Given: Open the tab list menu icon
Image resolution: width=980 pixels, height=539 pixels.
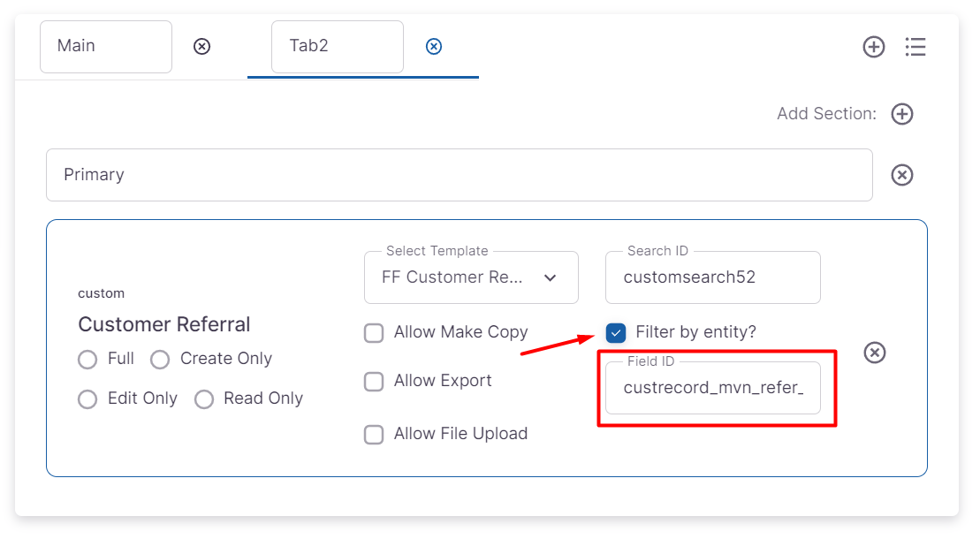Looking at the screenshot, I should tap(915, 47).
